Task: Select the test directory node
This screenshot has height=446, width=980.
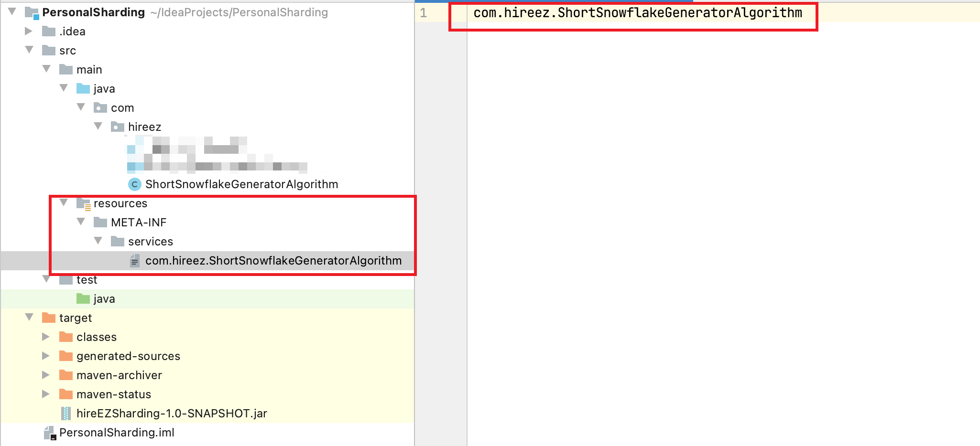Action: [x=87, y=279]
